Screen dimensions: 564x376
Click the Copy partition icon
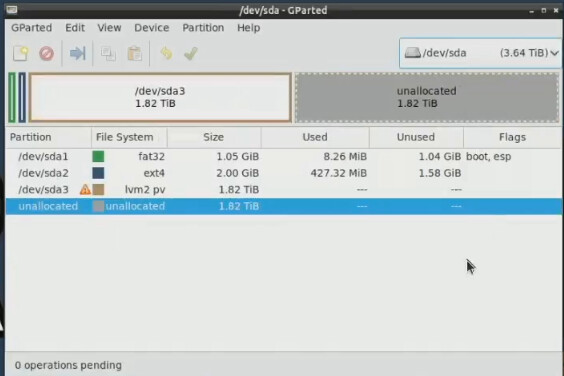tap(108, 54)
